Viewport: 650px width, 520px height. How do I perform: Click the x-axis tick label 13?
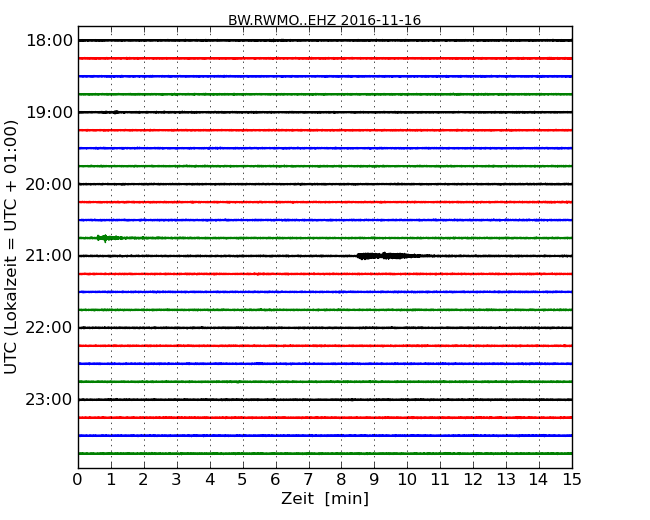tap(506, 480)
